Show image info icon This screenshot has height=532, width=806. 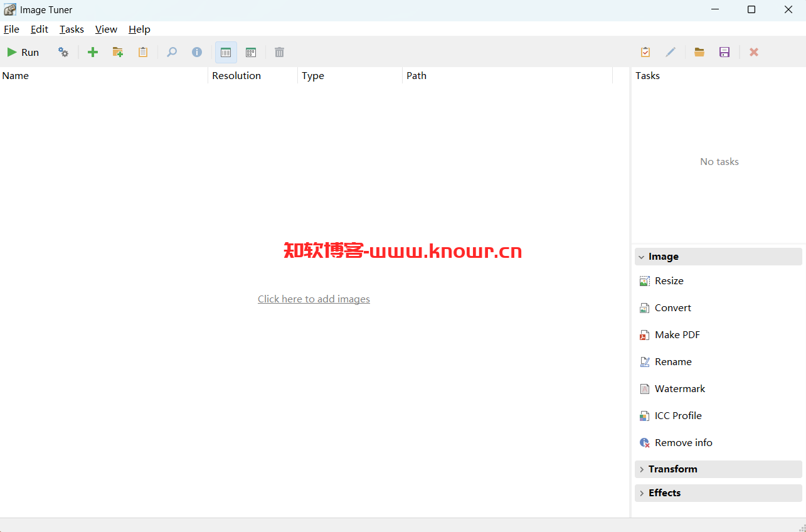(x=197, y=52)
